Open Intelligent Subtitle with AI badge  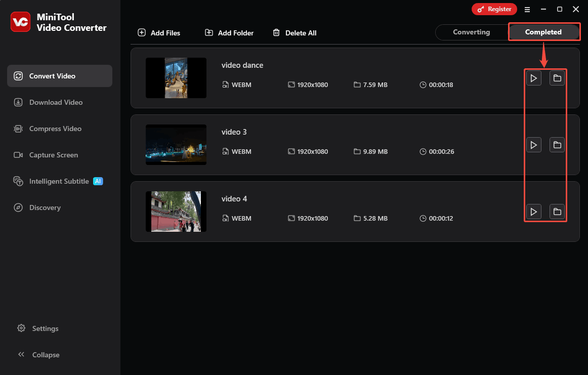click(x=19, y=181)
